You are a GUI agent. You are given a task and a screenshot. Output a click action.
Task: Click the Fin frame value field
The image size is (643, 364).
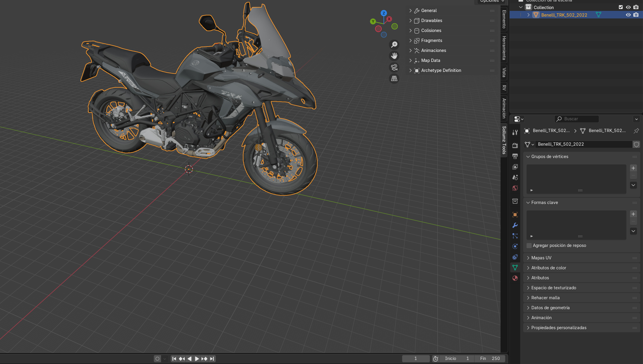[490, 359]
